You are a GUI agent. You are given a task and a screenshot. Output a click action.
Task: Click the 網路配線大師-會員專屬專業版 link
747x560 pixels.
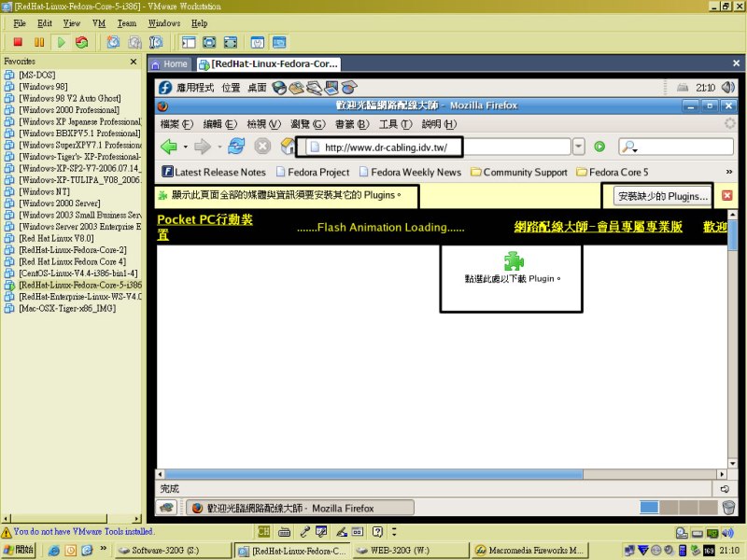tap(598, 227)
